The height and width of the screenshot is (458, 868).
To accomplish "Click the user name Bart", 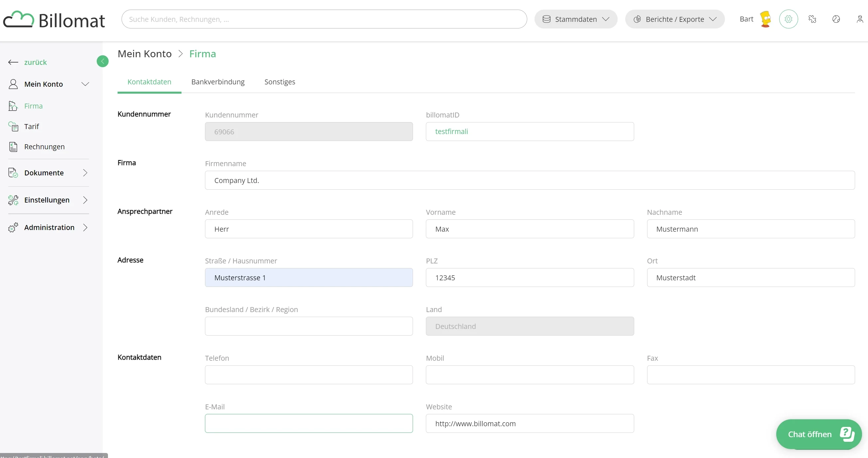I will [746, 19].
